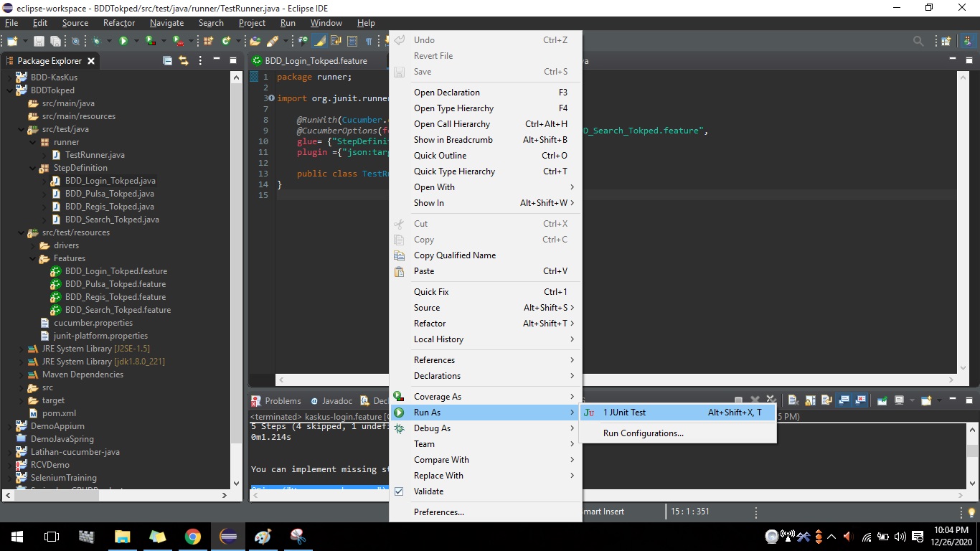Click the Clear Console icon
This screenshot has height=551, width=980.
793,400
